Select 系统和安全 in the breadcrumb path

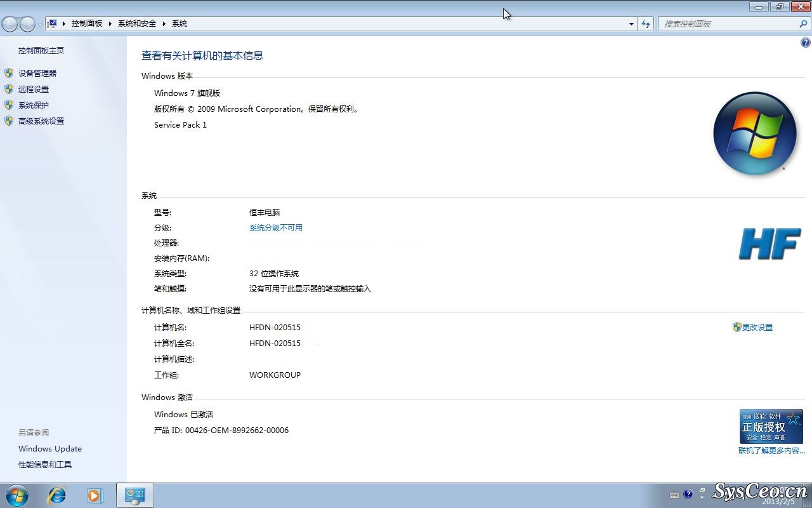(137, 23)
